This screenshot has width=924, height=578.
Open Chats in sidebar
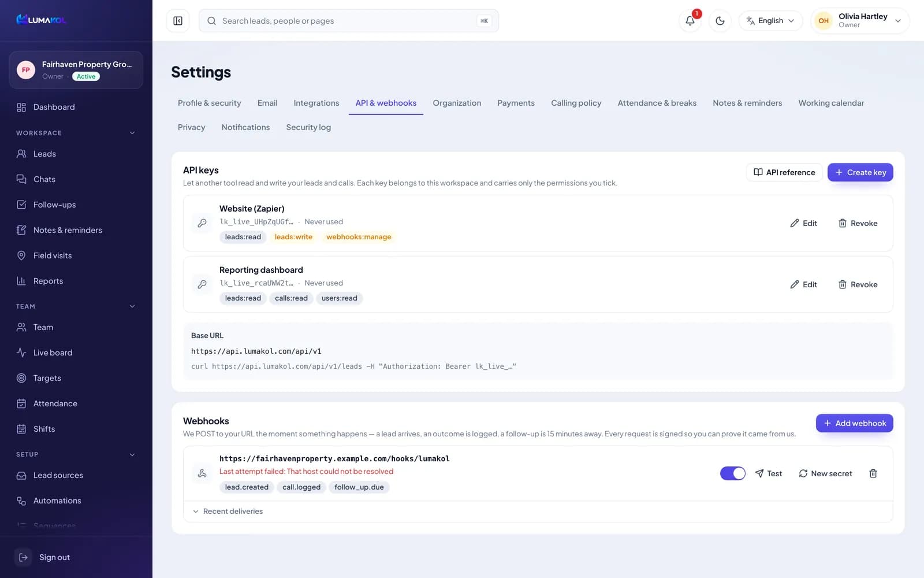[x=76, y=179]
